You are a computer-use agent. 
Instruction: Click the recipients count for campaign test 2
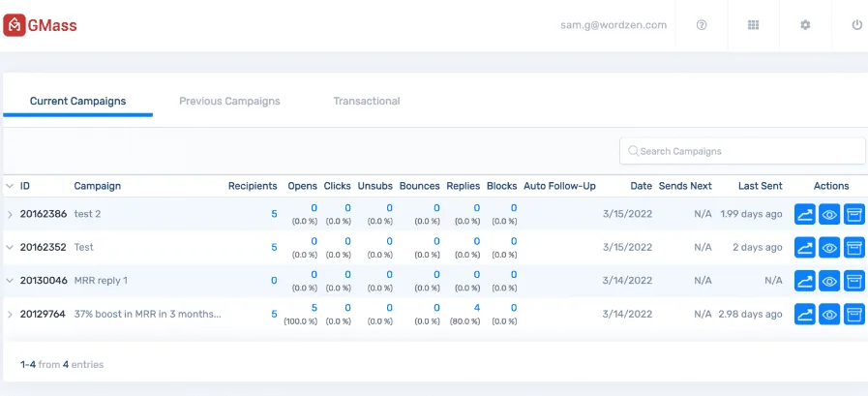pos(274,214)
